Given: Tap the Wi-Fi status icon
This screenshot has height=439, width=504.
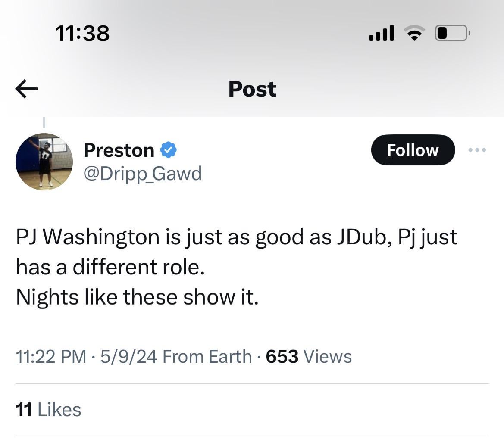Looking at the screenshot, I should pos(415,33).
